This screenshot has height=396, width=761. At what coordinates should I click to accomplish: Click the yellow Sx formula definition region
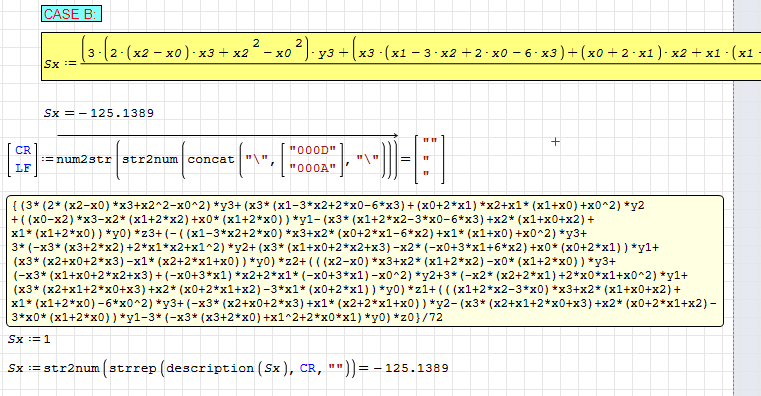pyautogui.click(x=401, y=57)
